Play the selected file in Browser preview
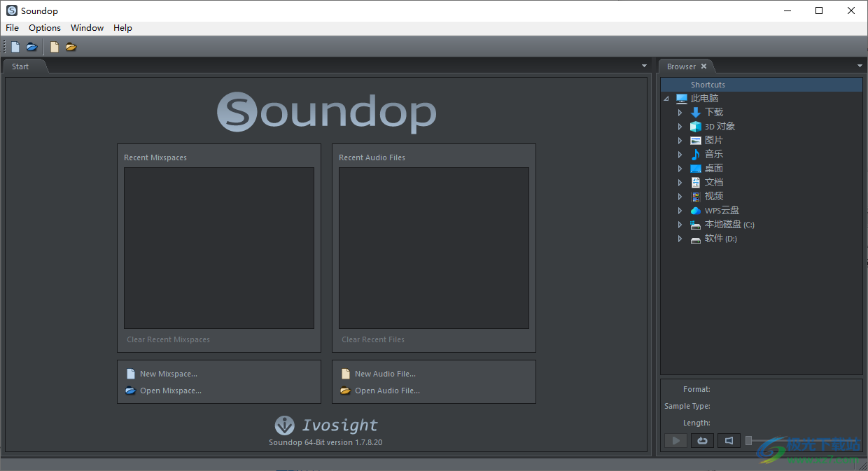 pyautogui.click(x=675, y=440)
